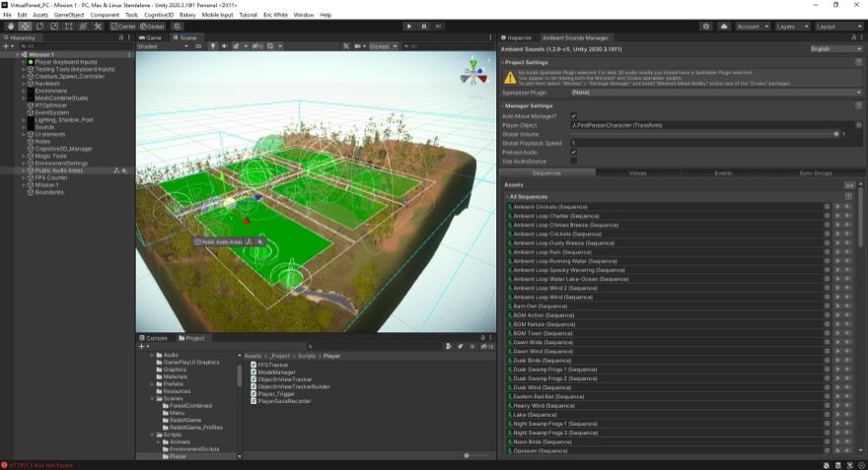Select the combined Transform tool

83,26
